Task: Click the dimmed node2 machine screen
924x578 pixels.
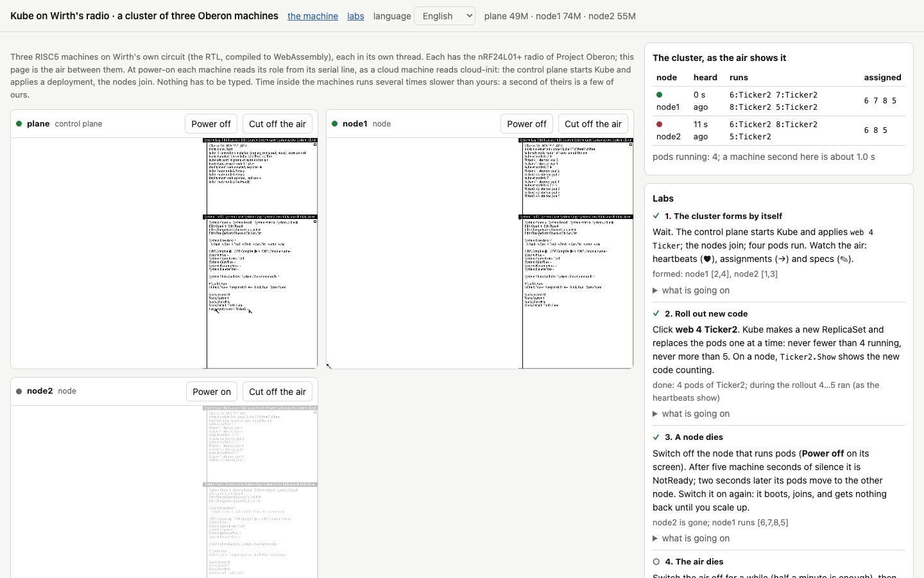Action: click(x=164, y=492)
